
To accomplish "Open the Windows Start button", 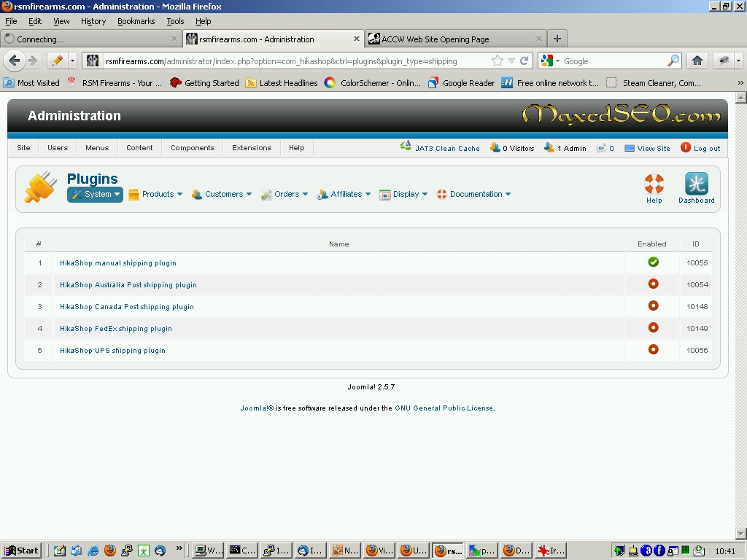I will point(21,551).
